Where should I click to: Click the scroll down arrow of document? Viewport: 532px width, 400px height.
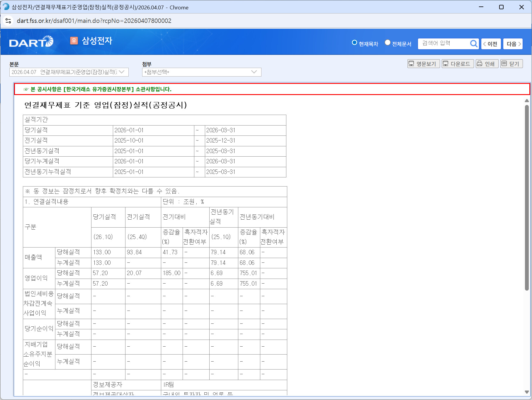pos(526,392)
